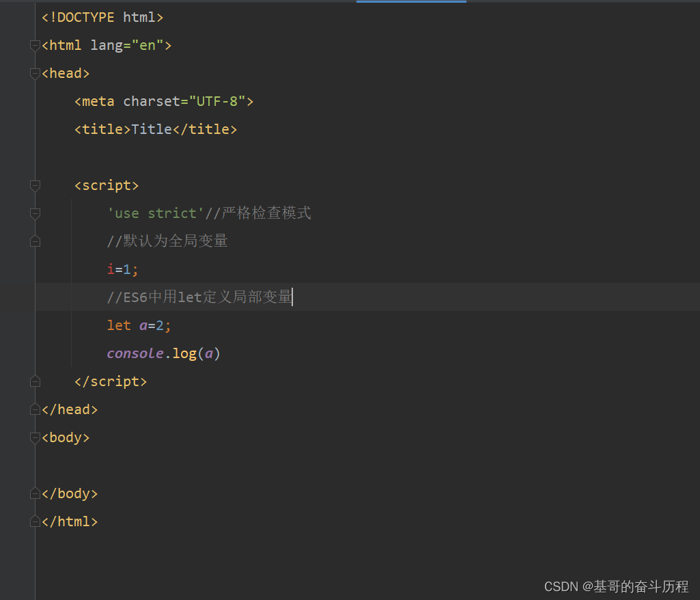
Task: Collapse the opening script tag fold
Action: click(x=35, y=186)
